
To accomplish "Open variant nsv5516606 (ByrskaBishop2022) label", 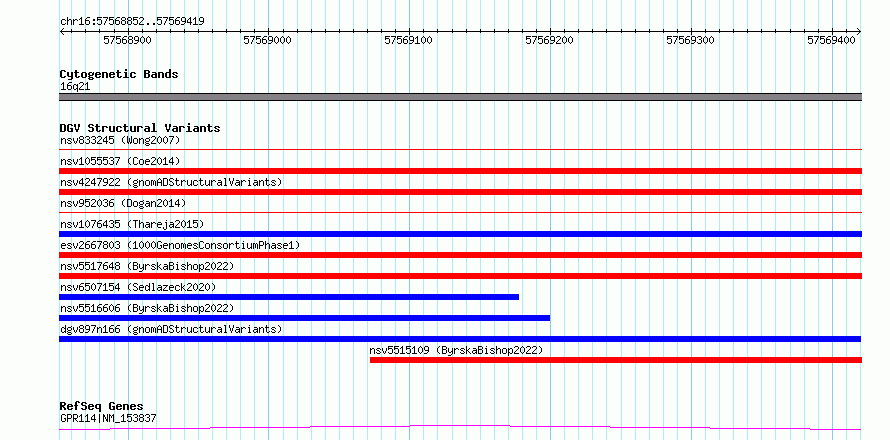I will coord(147,308).
